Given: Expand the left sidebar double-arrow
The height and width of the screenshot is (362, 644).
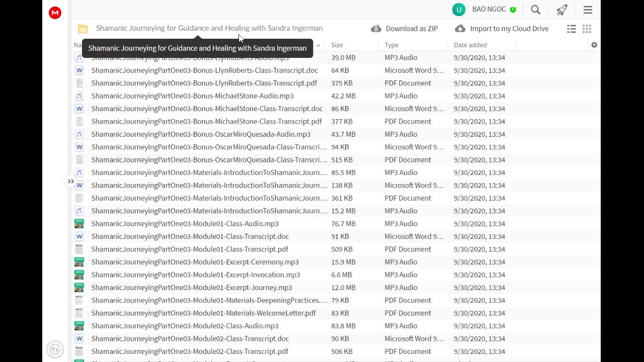Looking at the screenshot, I should tap(70, 182).
